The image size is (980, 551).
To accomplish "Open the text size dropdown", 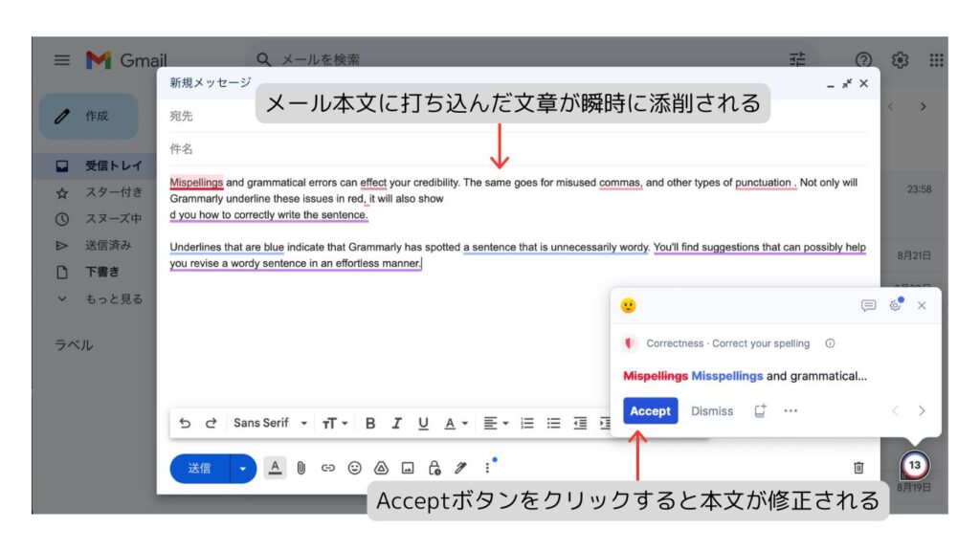I will [335, 423].
